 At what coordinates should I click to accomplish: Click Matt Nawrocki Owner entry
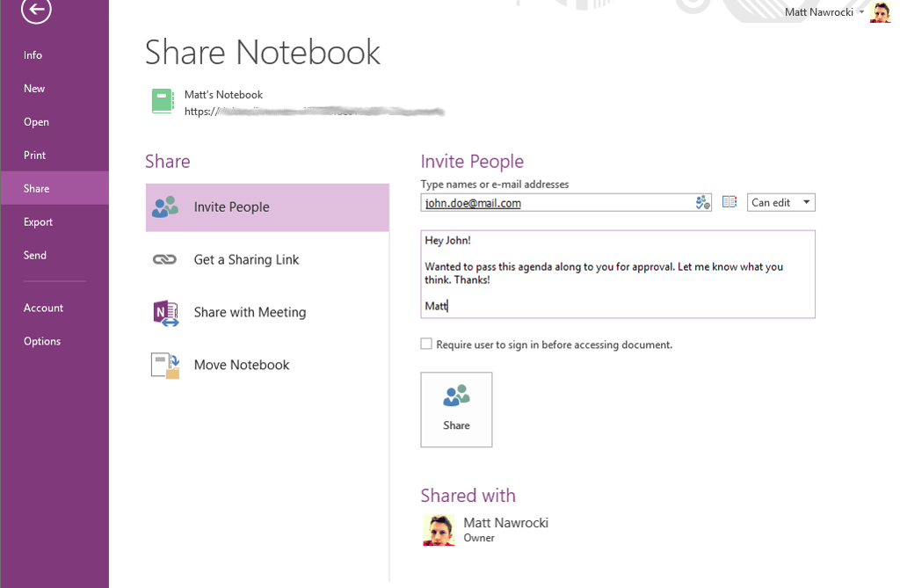tap(486, 529)
